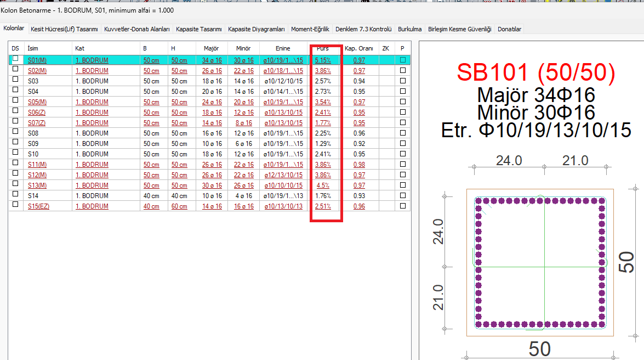Check the P box in row S10
Viewport: 644px width, 360px height.
point(402,154)
